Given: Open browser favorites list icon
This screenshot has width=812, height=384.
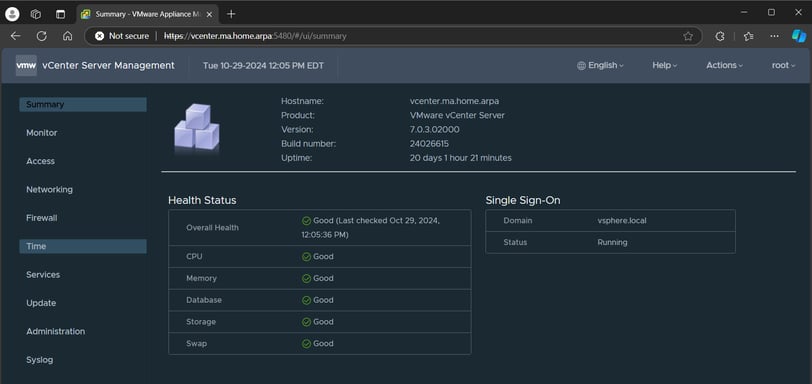Looking at the screenshot, I should (748, 36).
